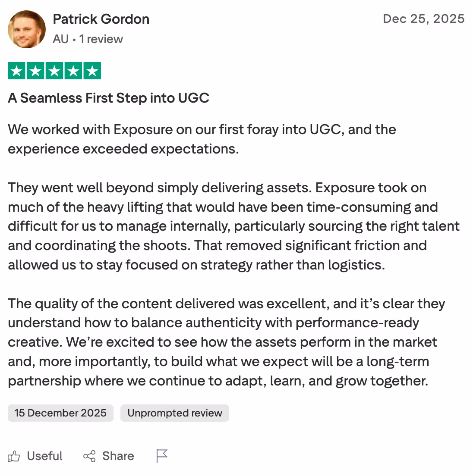This screenshot has height=476, width=473.
Task: Click the share network icon
Action: coord(89,456)
